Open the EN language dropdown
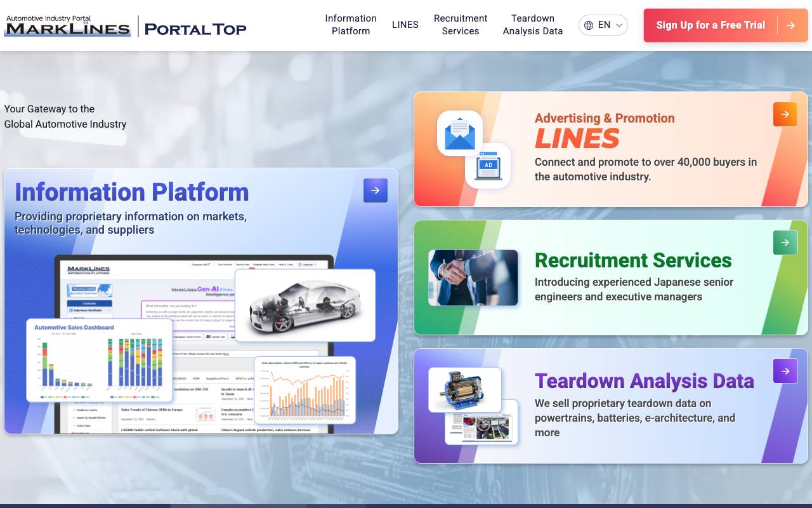812x508 pixels. pos(603,25)
